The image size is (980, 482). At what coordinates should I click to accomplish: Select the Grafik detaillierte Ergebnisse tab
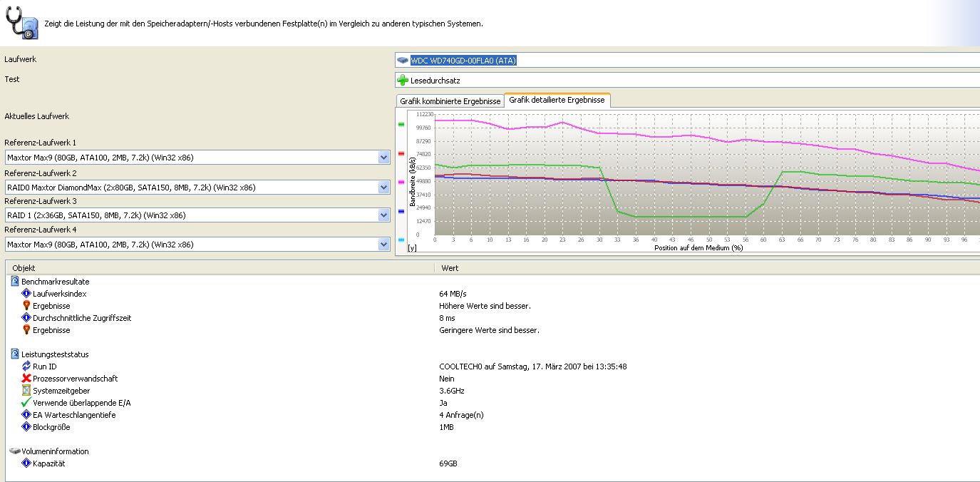(557, 101)
